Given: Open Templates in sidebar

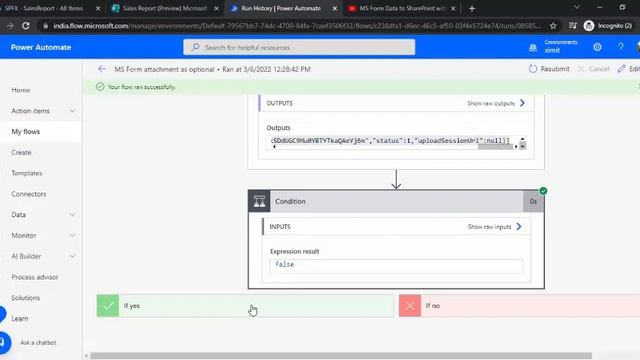Looking at the screenshot, I should point(27,173).
